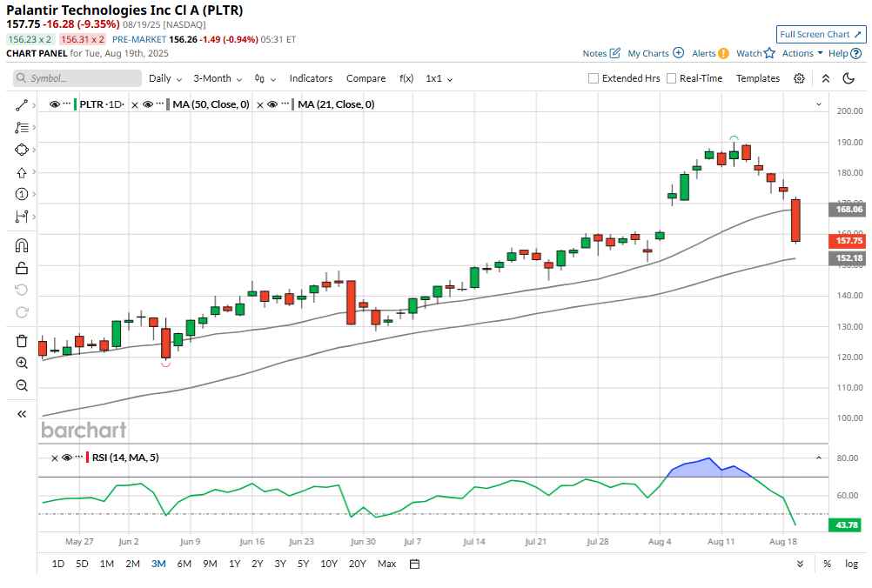The width and height of the screenshot is (872, 588).
Task: Collapse the price pane legend chevron
Action: click(819, 104)
